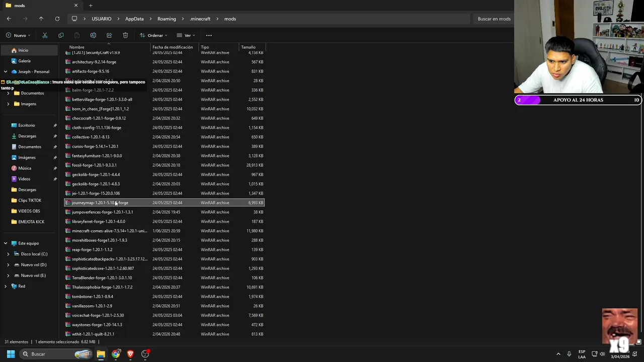Open the Clips TIKTOK folder
Screen dimensions: 644x362
[29, 200]
